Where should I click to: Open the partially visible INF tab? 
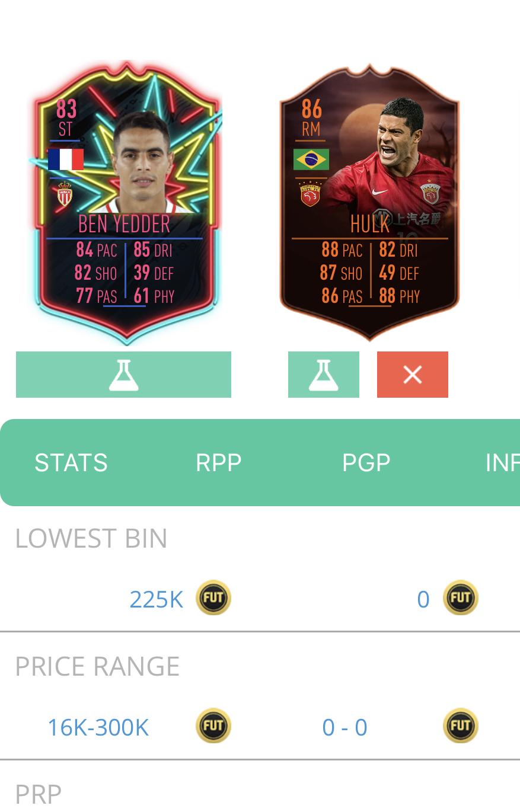(502, 463)
